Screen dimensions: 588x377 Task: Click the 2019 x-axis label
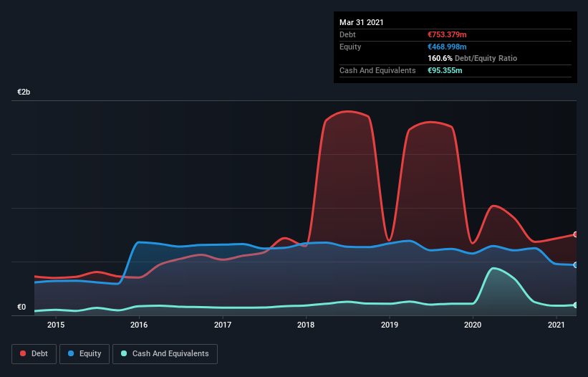coord(389,325)
